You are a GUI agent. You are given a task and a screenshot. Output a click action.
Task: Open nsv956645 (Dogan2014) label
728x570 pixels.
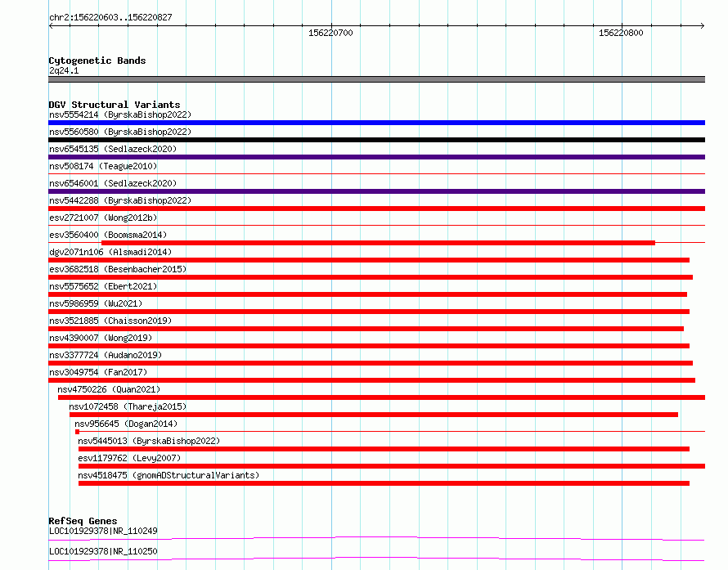click(x=126, y=424)
